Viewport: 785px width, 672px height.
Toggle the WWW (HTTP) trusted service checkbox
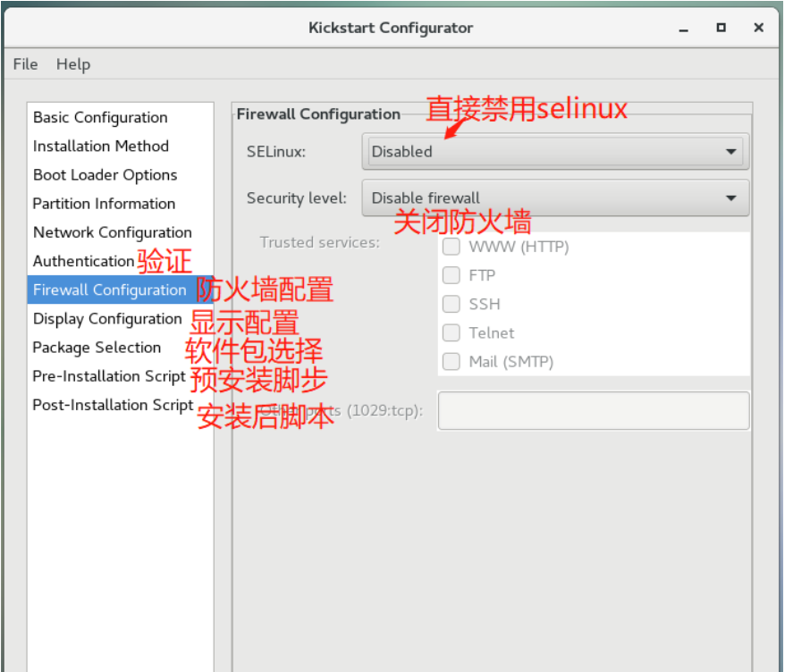pos(452,247)
